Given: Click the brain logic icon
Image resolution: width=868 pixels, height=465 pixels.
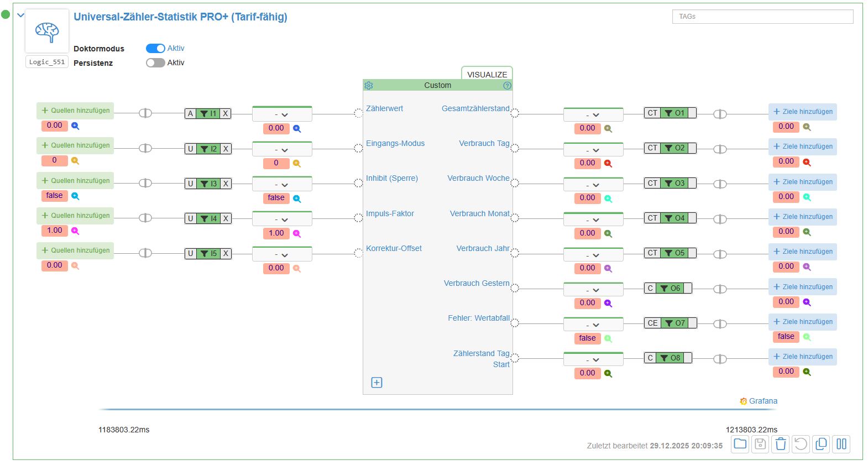Looking at the screenshot, I should pyautogui.click(x=47, y=32).
